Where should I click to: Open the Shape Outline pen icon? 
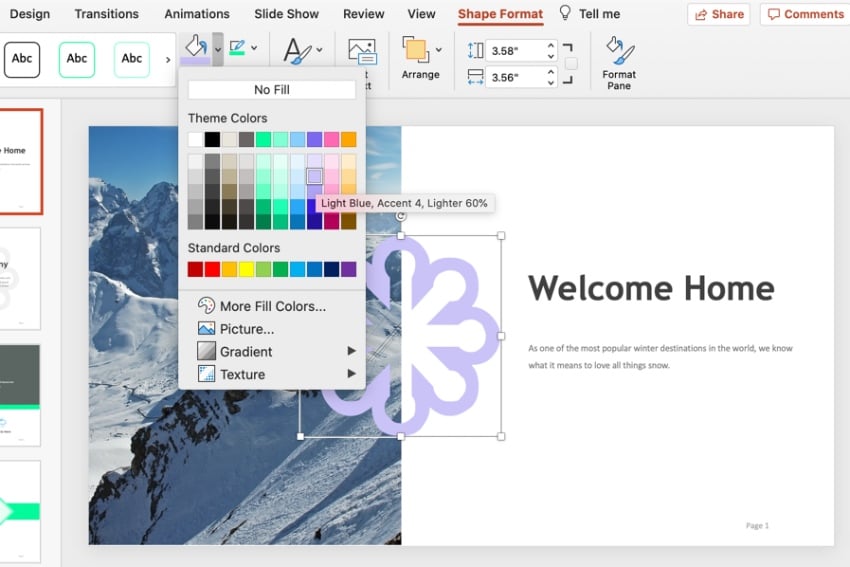[x=237, y=48]
